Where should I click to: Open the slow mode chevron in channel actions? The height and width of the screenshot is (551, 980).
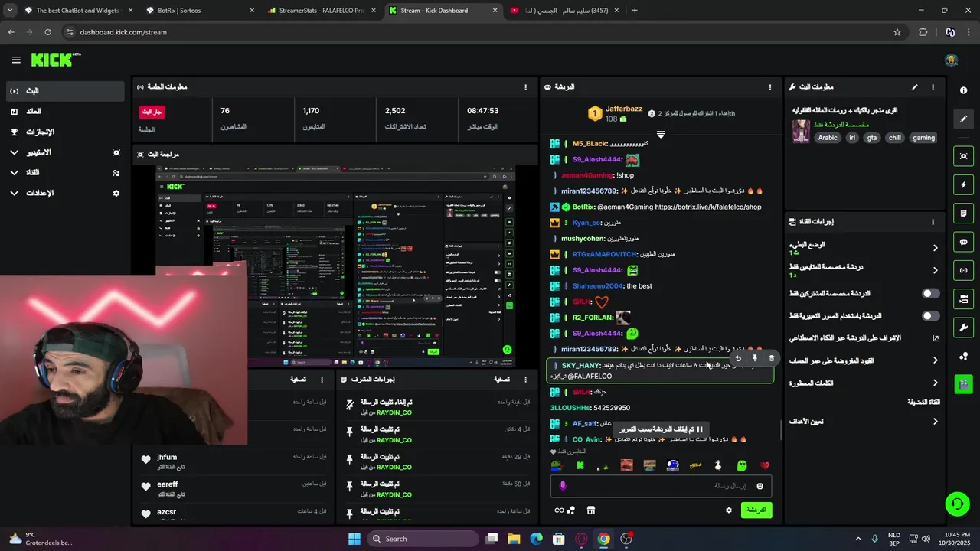(x=935, y=248)
